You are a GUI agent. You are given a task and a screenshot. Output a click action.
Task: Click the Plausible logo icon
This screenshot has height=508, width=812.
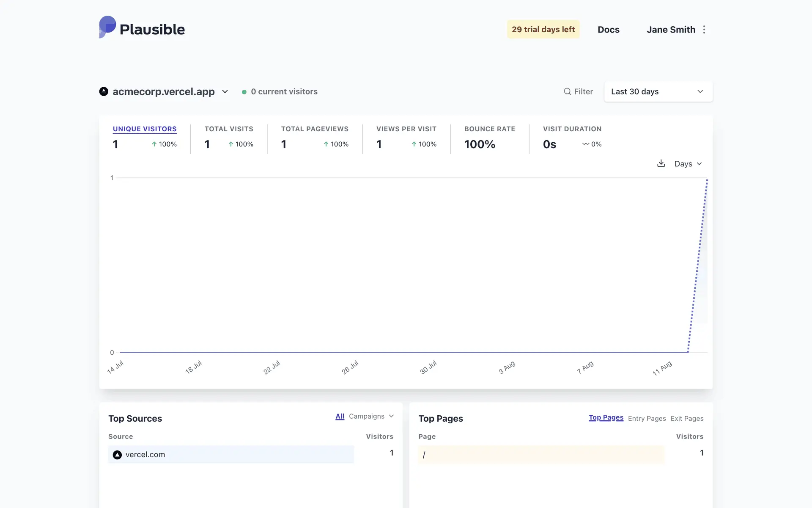tap(107, 27)
